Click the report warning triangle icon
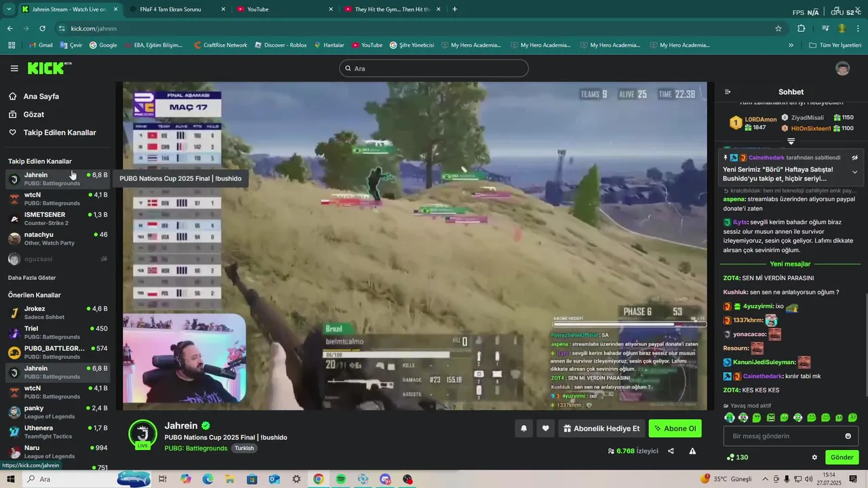 point(692,451)
